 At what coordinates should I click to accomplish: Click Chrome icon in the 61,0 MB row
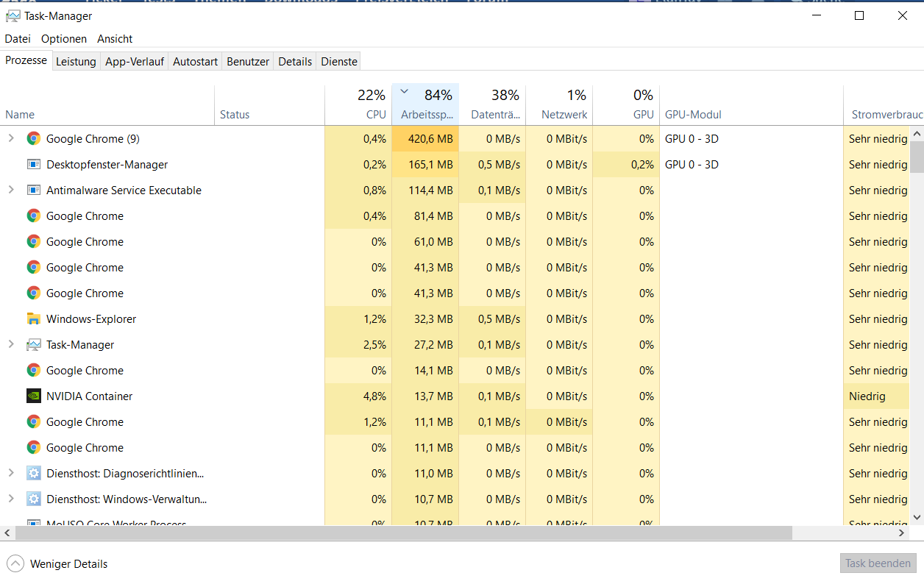[x=33, y=241]
